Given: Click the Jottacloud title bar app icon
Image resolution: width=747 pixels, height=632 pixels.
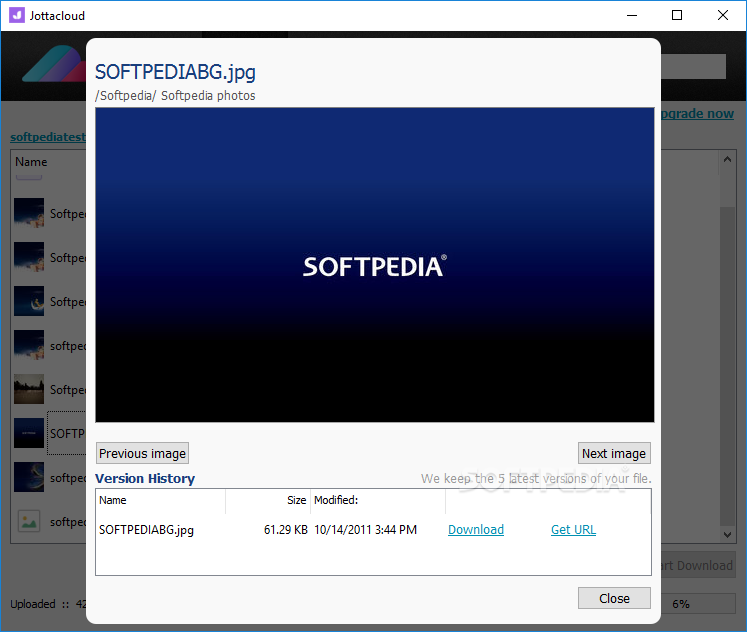Looking at the screenshot, I should pyautogui.click(x=17, y=15).
